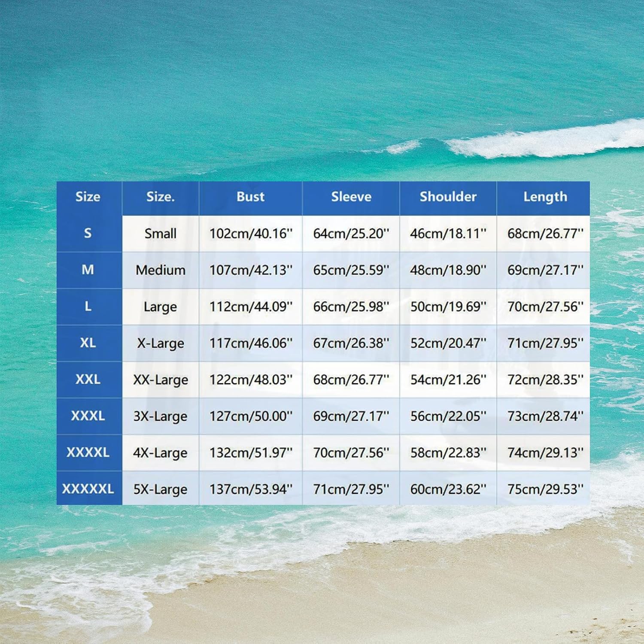Screen dimensions: 644x644
Task: Select bust value 137cm/53.94''
Action: tap(251, 489)
